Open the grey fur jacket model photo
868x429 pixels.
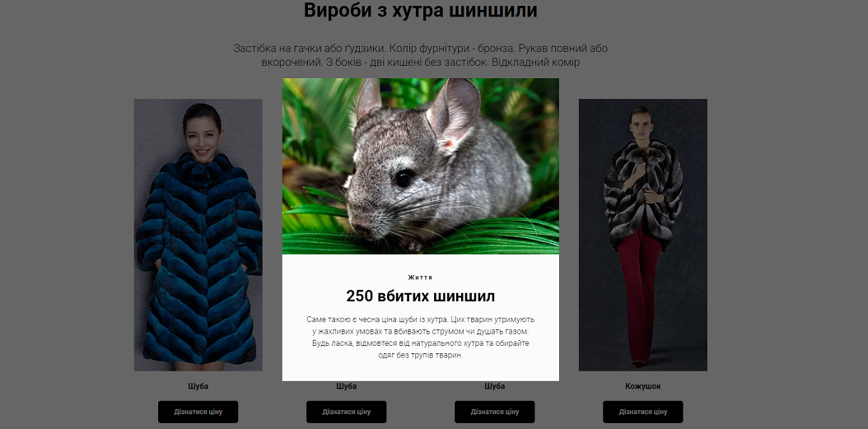pyautogui.click(x=642, y=235)
